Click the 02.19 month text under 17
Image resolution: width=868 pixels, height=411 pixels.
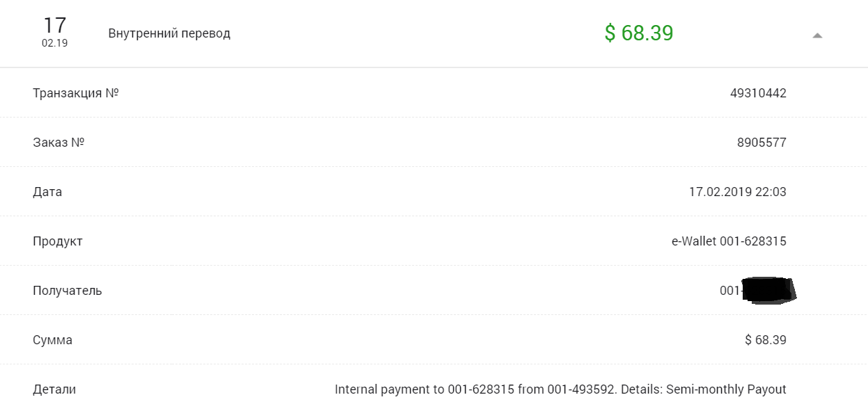click(x=54, y=44)
